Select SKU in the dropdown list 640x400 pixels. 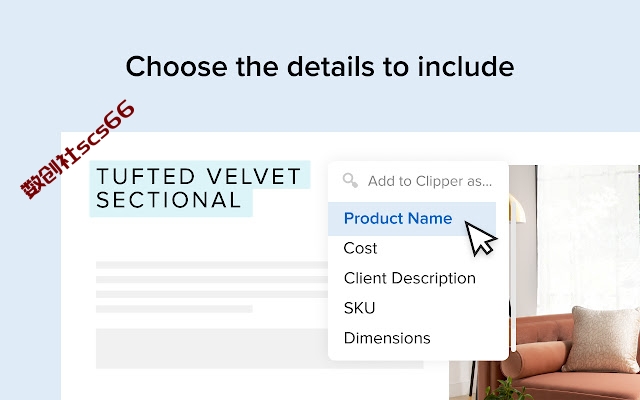pyautogui.click(x=359, y=308)
